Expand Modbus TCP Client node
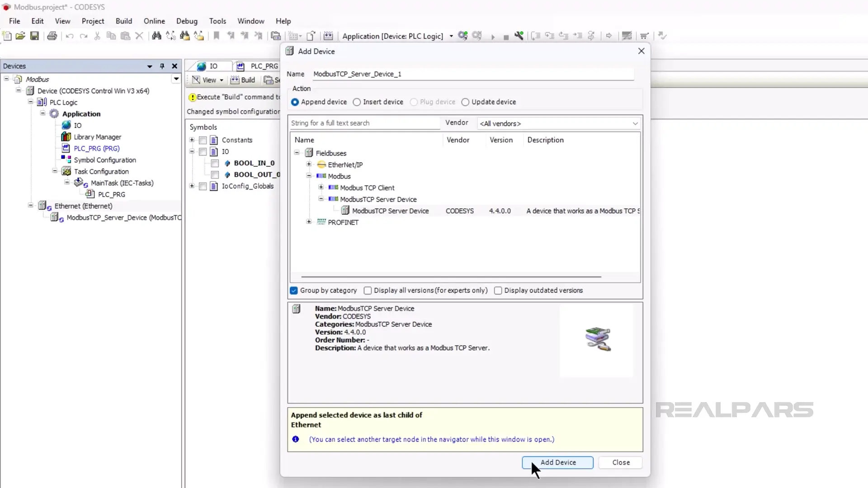The image size is (868, 488). (x=321, y=188)
